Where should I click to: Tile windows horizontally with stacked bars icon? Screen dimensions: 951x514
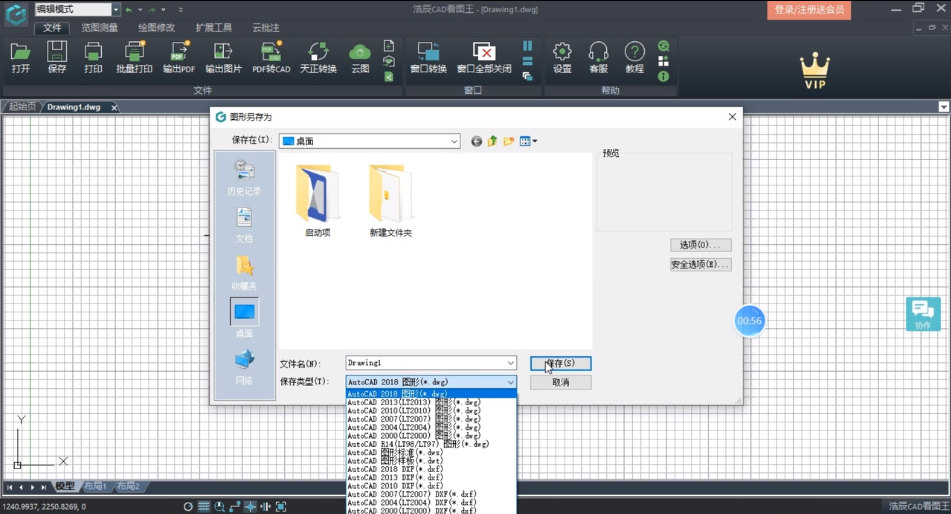click(528, 61)
